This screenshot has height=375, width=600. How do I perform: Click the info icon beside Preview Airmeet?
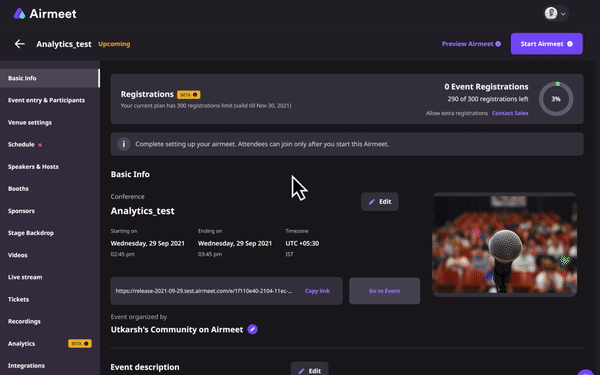[x=498, y=44]
